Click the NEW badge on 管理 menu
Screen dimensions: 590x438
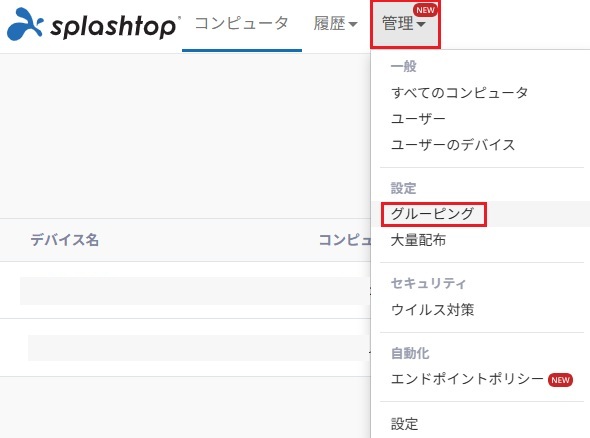(x=426, y=10)
